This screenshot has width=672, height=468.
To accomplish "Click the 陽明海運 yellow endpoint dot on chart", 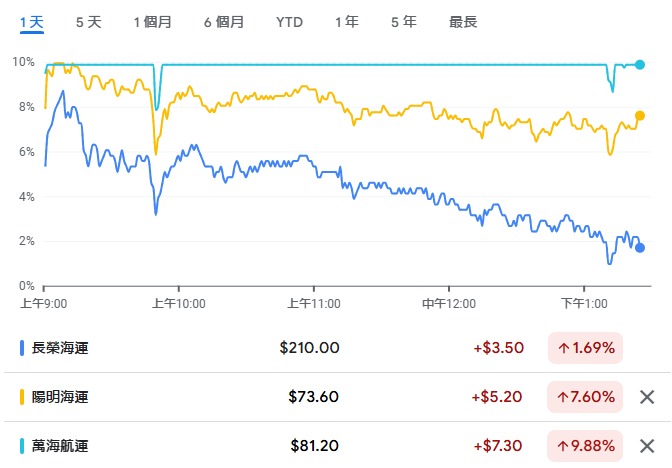I will (x=640, y=115).
